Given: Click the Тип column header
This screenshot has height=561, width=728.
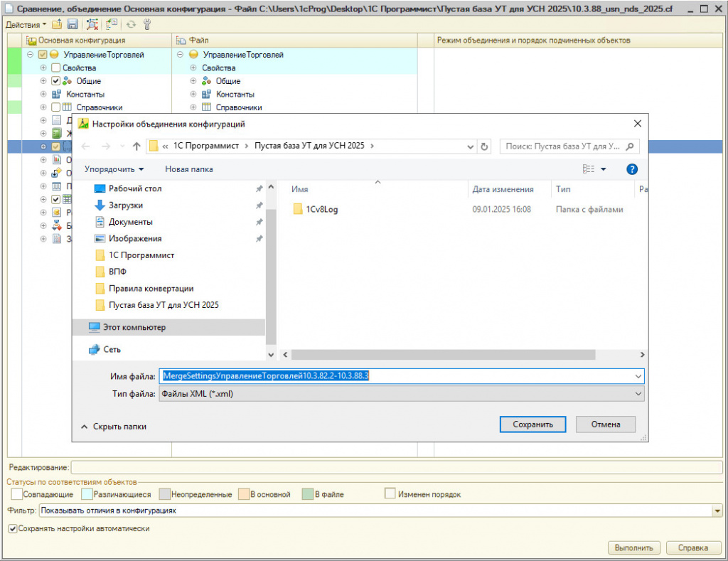Looking at the screenshot, I should pos(563,189).
